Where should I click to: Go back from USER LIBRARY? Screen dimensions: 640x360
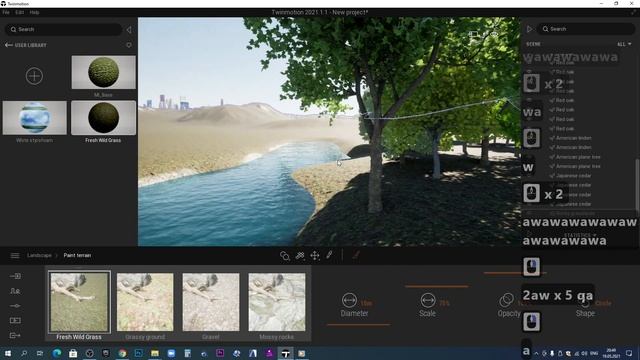pyautogui.click(x=9, y=45)
